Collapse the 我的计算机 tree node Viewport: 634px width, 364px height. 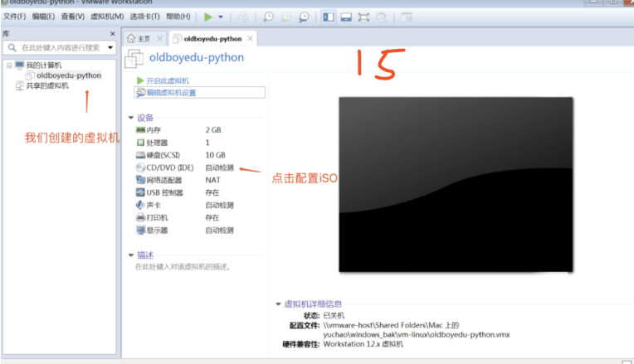[9, 65]
